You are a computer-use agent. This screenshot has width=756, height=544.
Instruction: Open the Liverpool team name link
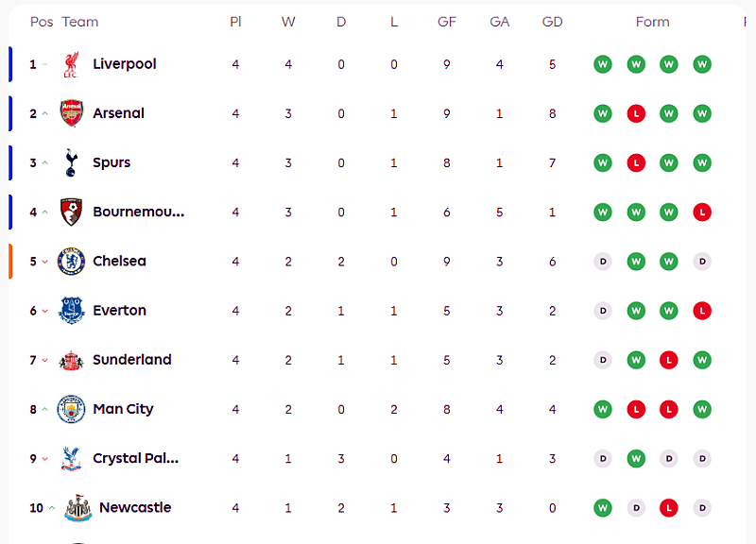125,64
